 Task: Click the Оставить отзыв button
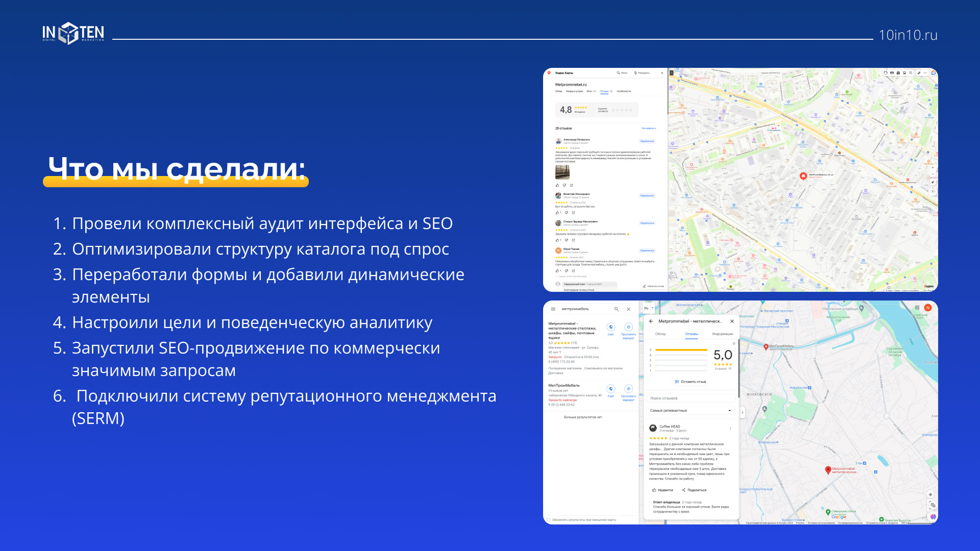[690, 382]
